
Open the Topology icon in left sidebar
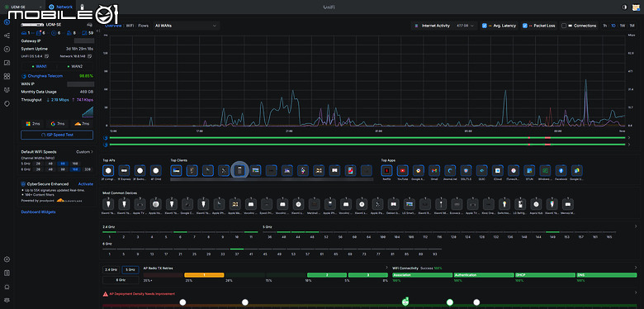click(7, 36)
